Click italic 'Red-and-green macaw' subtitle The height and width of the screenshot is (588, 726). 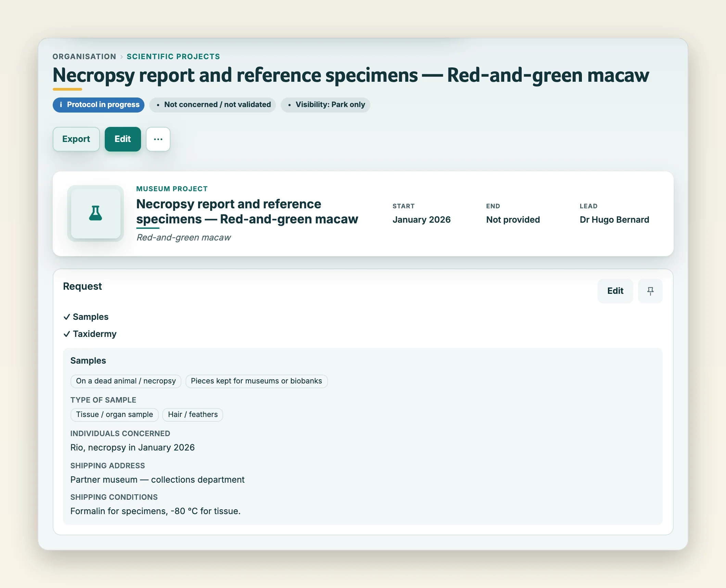tap(183, 237)
